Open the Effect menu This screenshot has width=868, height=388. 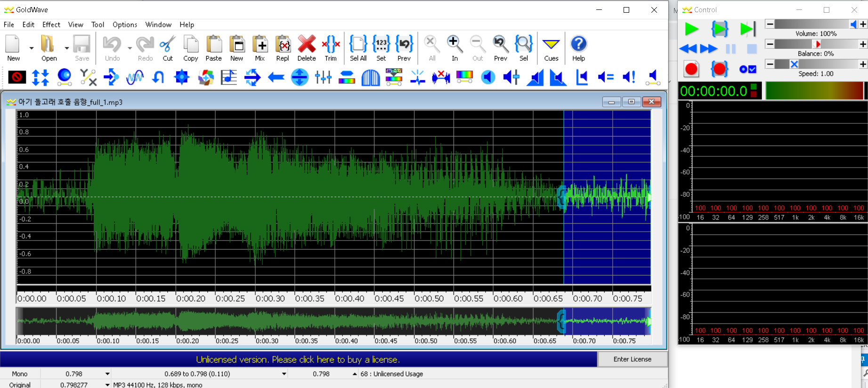51,24
